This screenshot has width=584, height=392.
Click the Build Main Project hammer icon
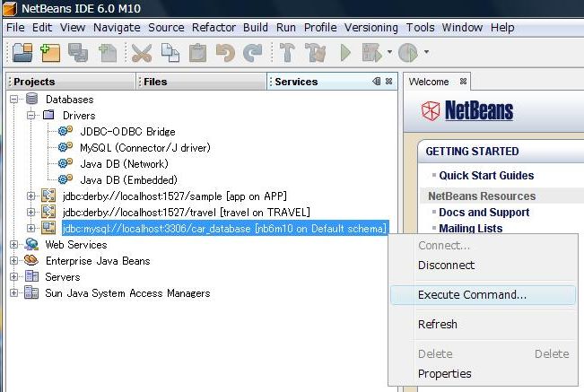[x=287, y=53]
